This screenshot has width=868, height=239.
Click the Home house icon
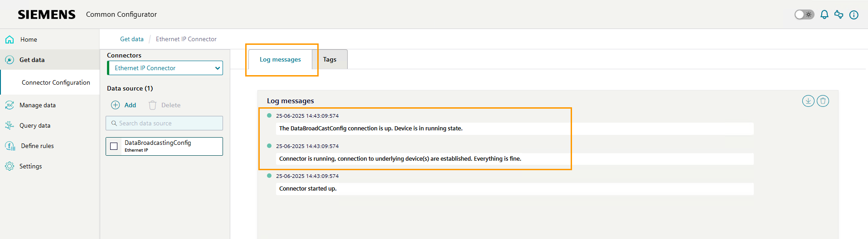click(x=10, y=39)
